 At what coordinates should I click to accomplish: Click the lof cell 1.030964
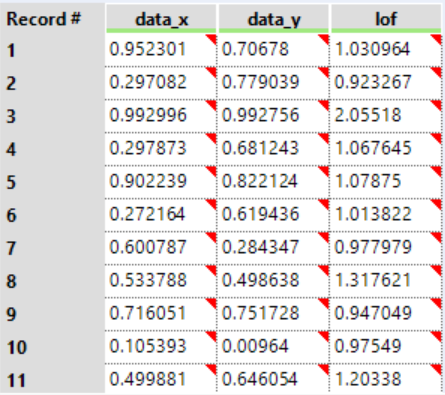(386, 50)
